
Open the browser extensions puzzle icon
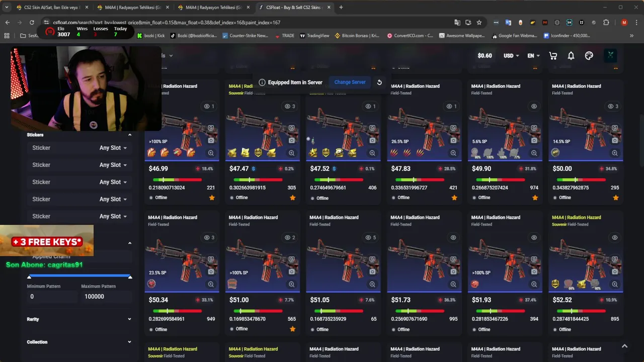(606, 23)
